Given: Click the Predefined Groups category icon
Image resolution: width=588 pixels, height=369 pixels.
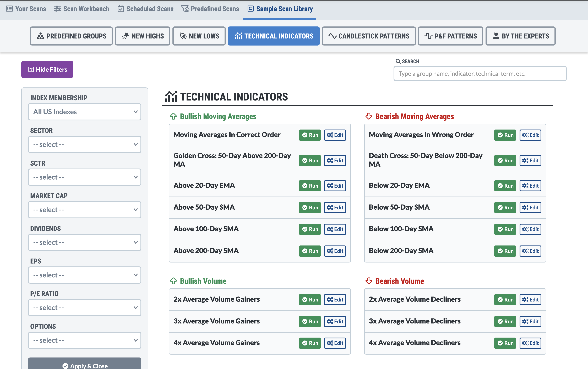Looking at the screenshot, I should (x=40, y=36).
